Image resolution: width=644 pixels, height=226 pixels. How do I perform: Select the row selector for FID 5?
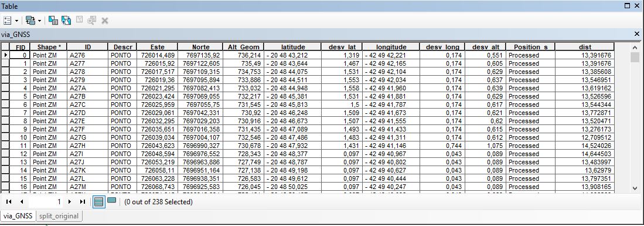[5, 96]
